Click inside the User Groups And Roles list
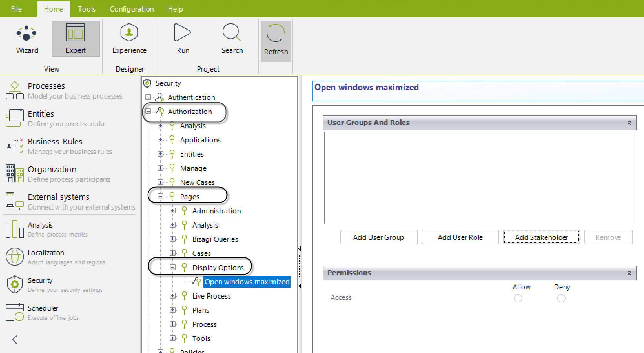Image resolution: width=644 pixels, height=353 pixels. pos(479,178)
